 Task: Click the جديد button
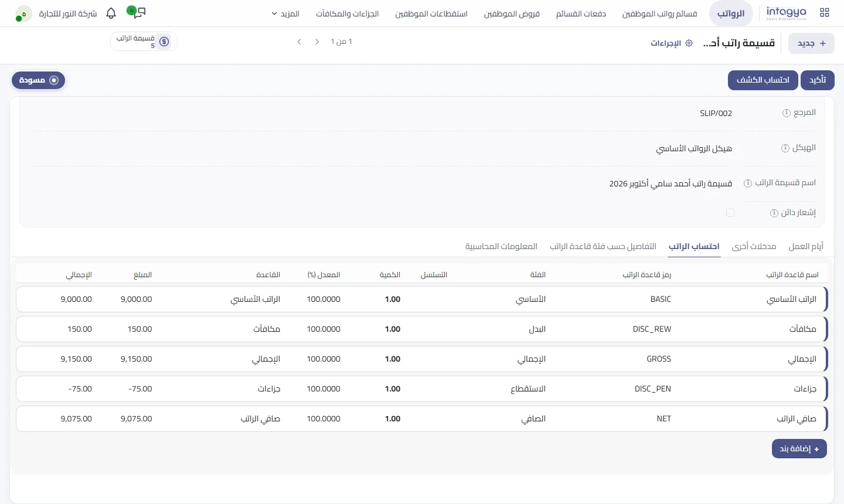coord(811,43)
